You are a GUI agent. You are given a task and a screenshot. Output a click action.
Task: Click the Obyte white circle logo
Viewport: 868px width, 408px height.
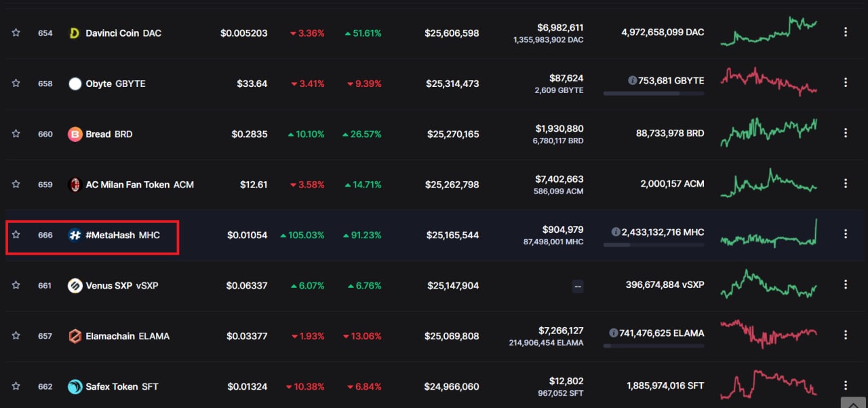[75, 84]
